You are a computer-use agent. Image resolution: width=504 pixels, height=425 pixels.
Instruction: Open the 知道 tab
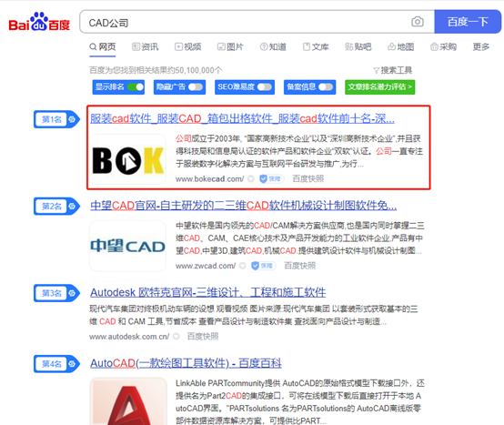(273, 47)
